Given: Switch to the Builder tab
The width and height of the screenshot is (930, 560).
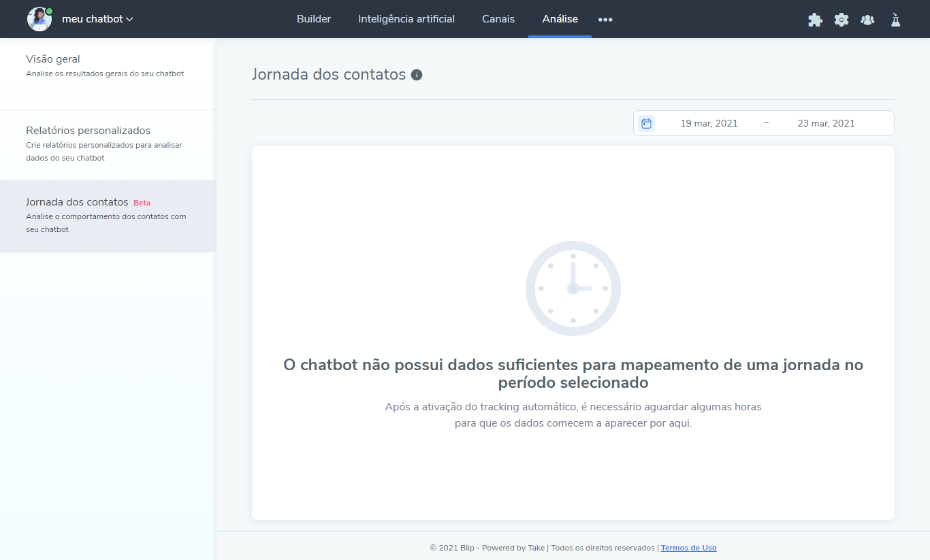Looking at the screenshot, I should point(313,19).
